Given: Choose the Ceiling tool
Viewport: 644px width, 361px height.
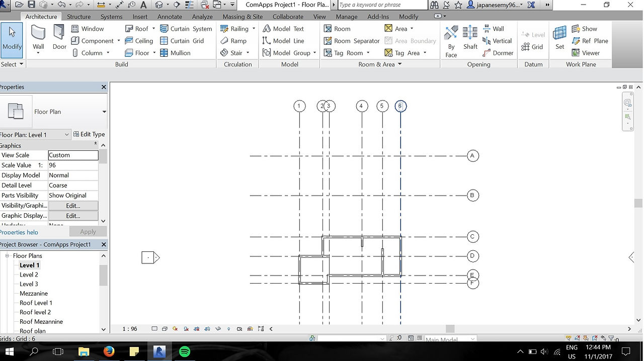Looking at the screenshot, I should pyautogui.click(x=138, y=41).
